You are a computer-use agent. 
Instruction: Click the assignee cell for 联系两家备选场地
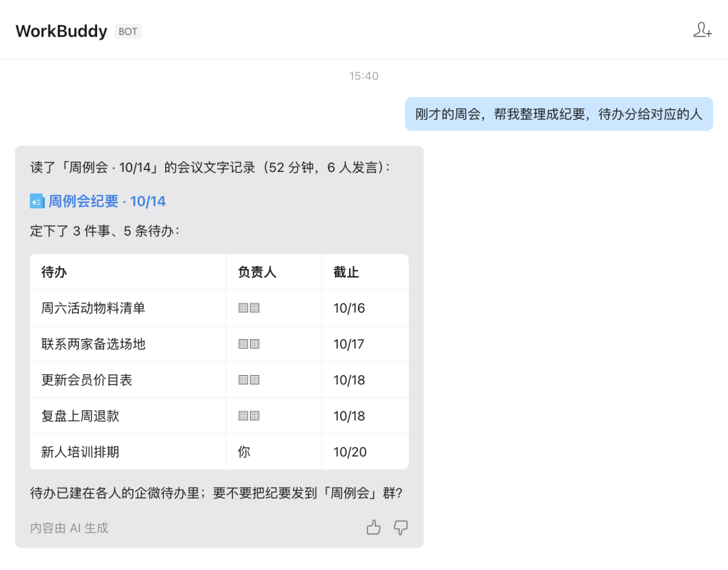coord(274,344)
